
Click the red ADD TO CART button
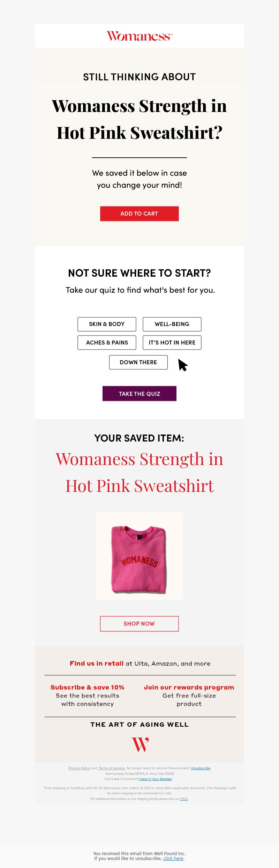(139, 214)
